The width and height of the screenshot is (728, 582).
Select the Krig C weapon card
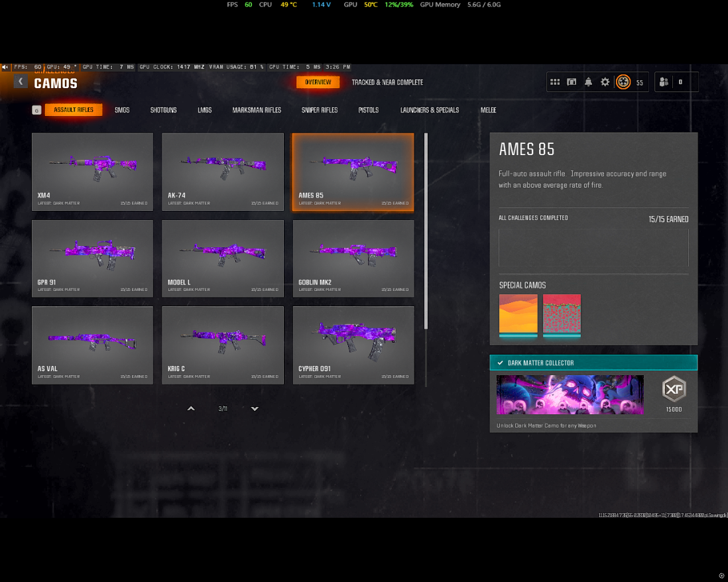point(223,345)
